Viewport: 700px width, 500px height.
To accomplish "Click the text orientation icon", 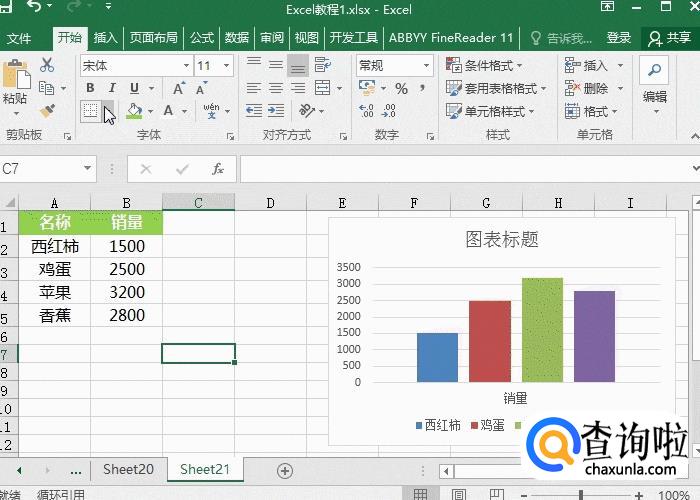I will 307,111.
